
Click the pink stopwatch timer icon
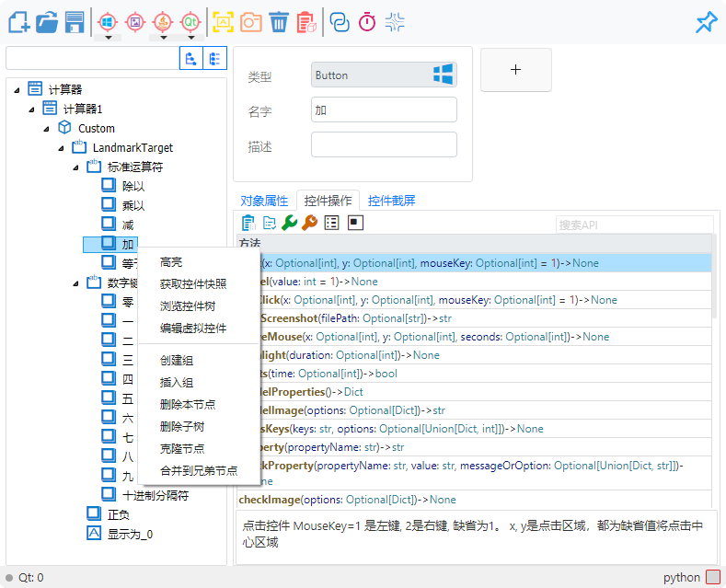[367, 22]
